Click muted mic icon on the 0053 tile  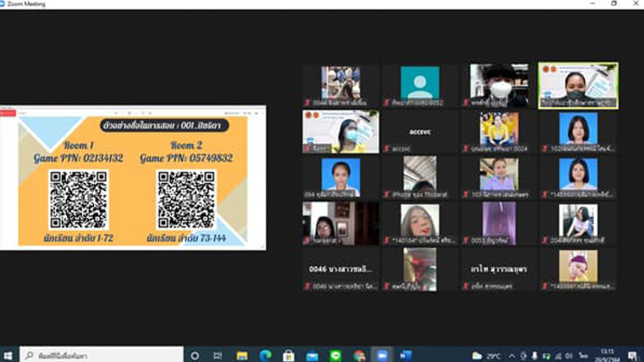[465, 240]
